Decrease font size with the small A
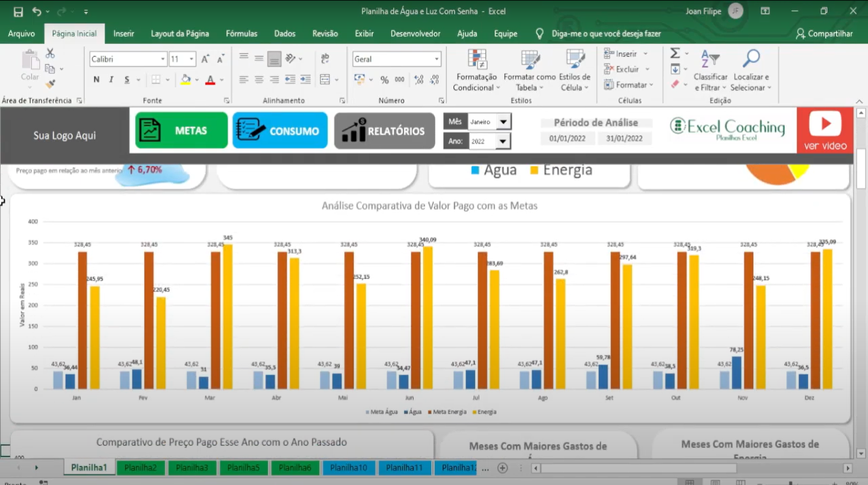The height and width of the screenshot is (485, 868). [x=221, y=59]
